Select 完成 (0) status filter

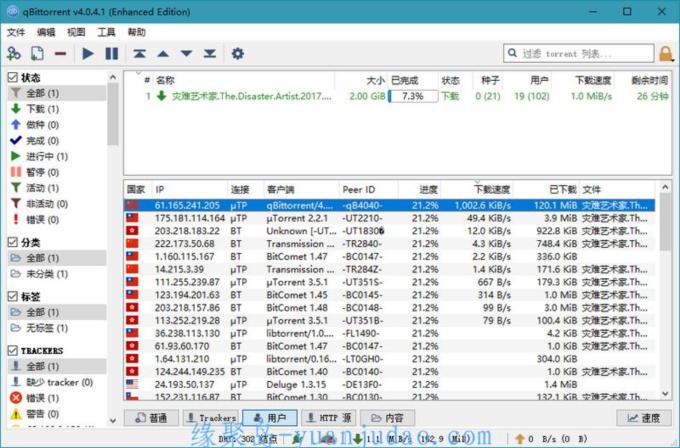click(57, 141)
